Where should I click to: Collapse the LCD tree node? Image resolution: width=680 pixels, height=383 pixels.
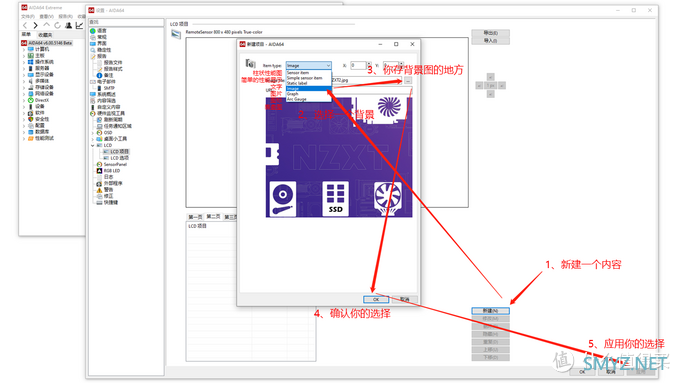[92, 145]
